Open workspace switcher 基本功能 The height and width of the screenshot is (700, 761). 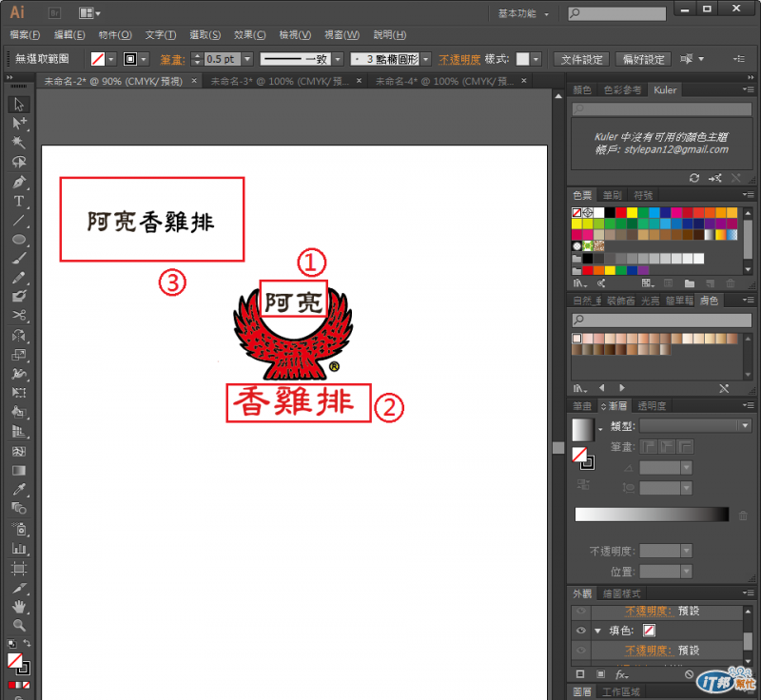523,13
